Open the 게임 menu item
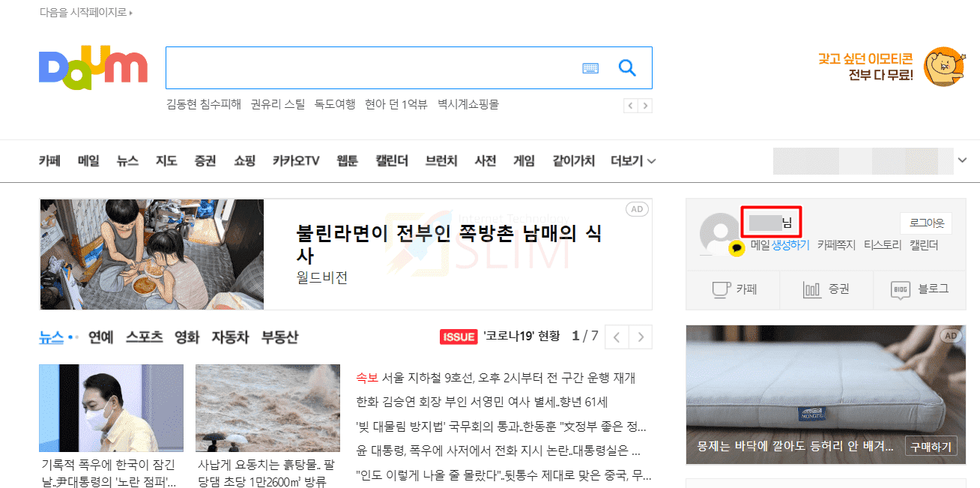This screenshot has height=488, width=980. 524,160
